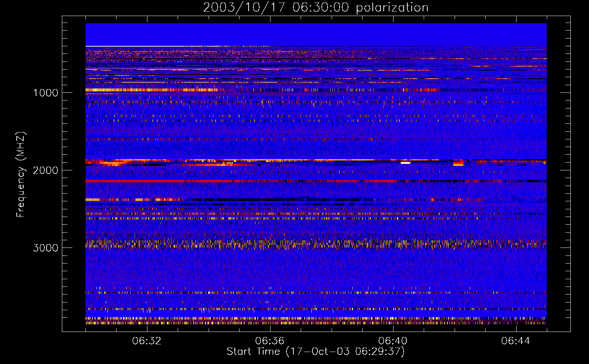Click the 06:44 time axis label
The height and width of the screenshot is (364, 589).
[516, 341]
